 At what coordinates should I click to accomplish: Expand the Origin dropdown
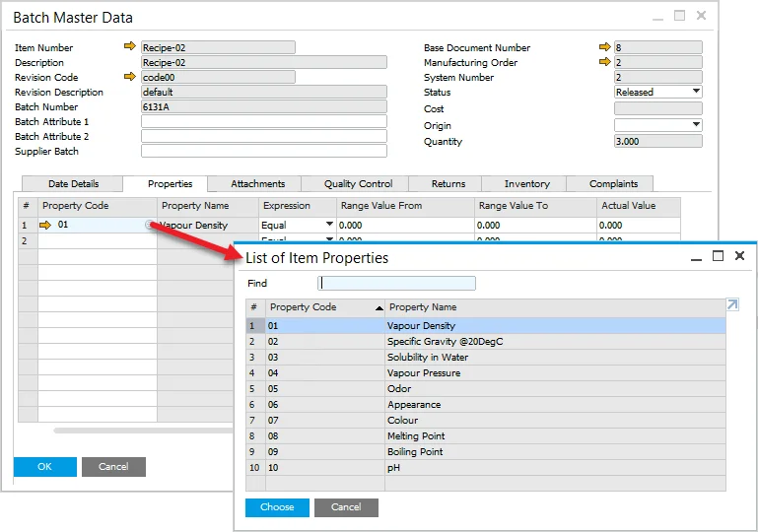[x=696, y=125]
